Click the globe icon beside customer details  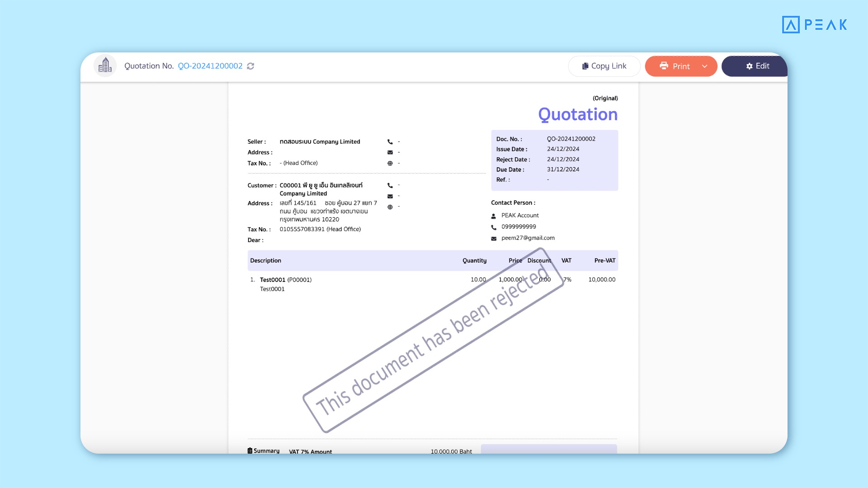[390, 206]
